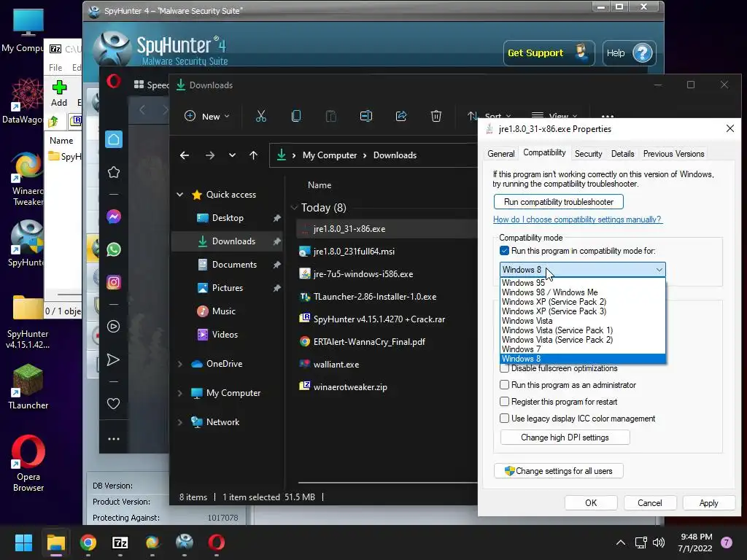Click Change settings for all users
Image resolution: width=747 pixels, height=560 pixels.
558,471
